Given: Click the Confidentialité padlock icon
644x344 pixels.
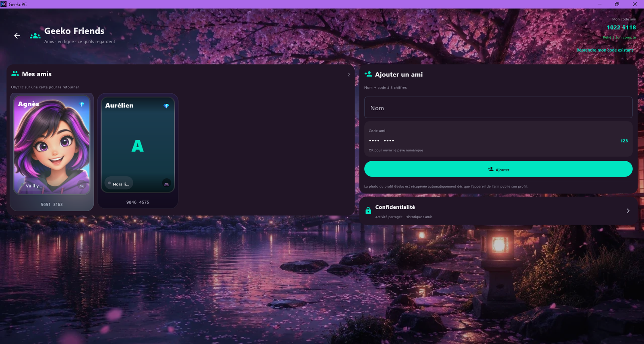Looking at the screenshot, I should pyautogui.click(x=368, y=210).
